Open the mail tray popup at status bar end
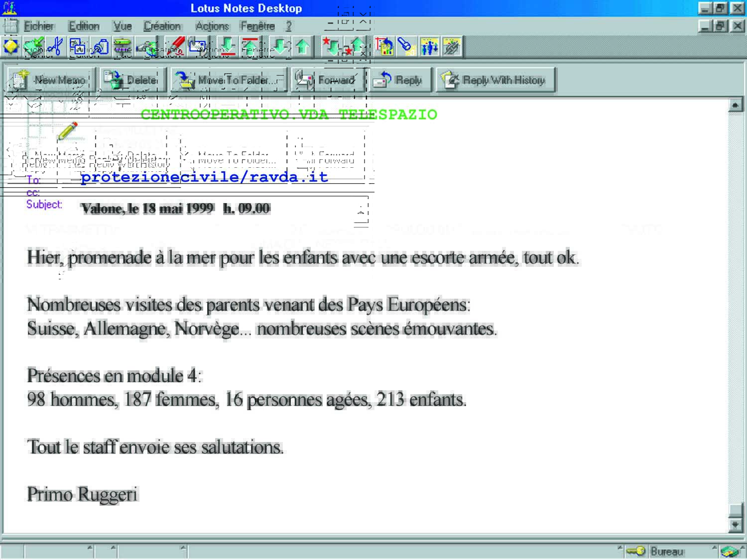This screenshot has height=560, width=747. point(730,551)
